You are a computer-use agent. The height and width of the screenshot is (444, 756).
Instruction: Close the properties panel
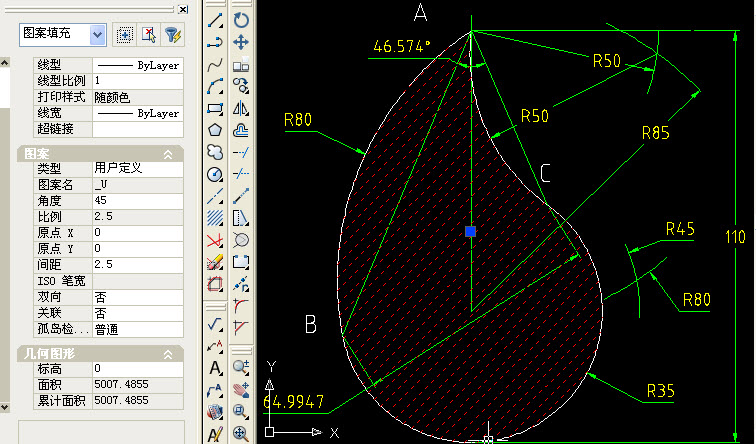point(183,9)
